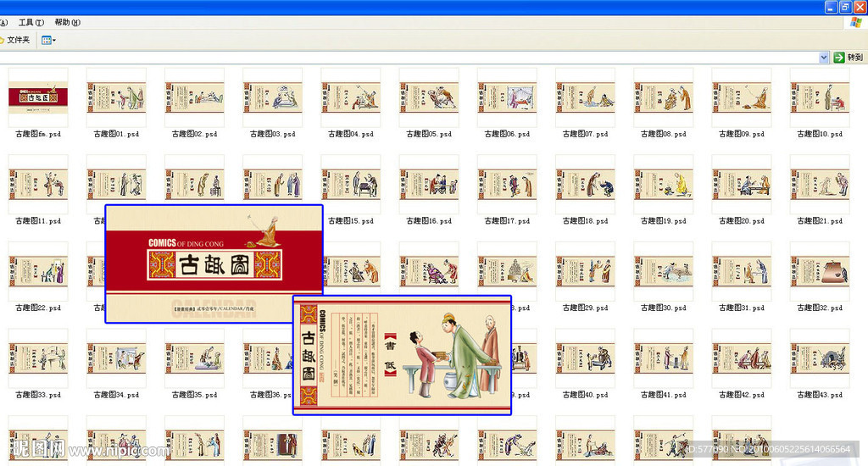Open the 帮助(H) menu
This screenshot has height=466, width=868.
pos(68,23)
